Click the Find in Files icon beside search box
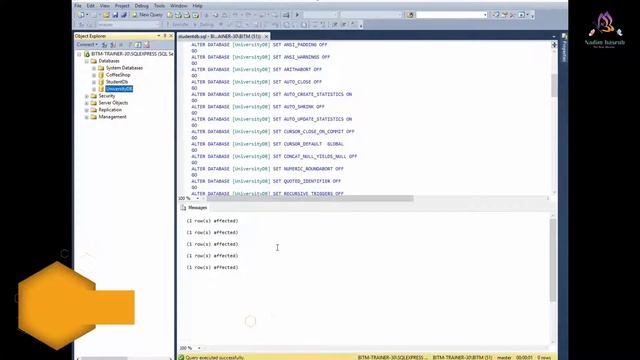640x360 pixels. tap(410, 15)
